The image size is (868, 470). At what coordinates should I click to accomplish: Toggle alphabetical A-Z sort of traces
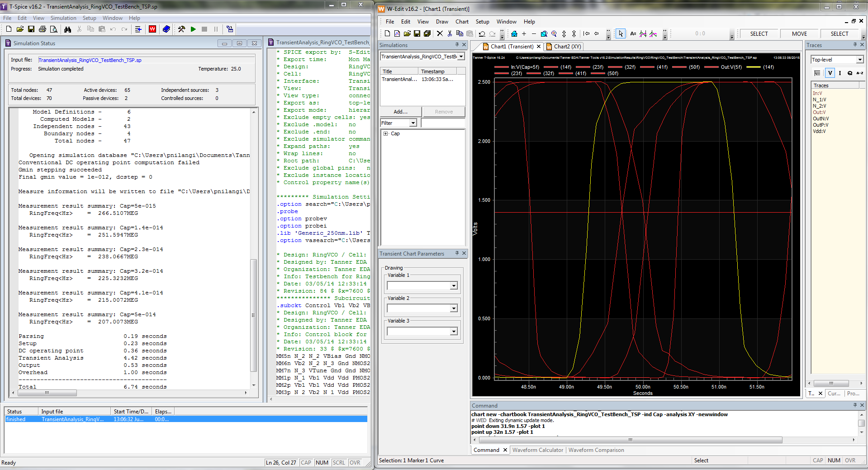[x=859, y=73]
